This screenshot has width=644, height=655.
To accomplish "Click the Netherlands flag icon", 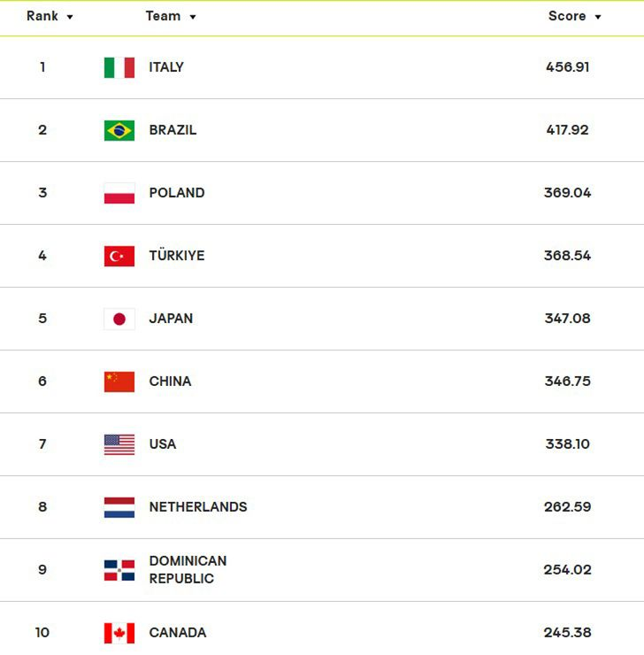I will point(119,507).
